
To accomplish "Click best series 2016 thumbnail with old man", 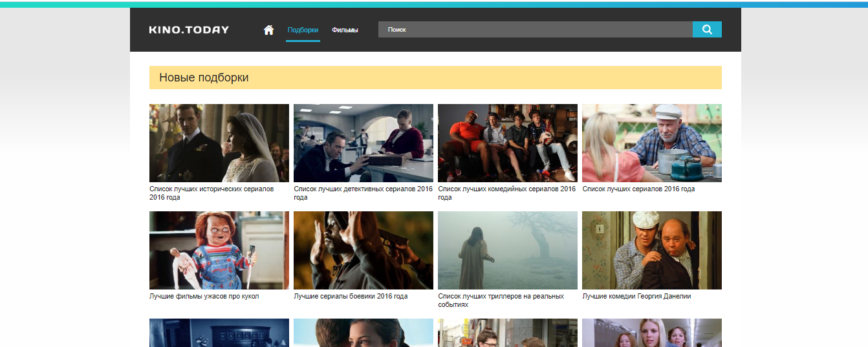I will (x=651, y=143).
